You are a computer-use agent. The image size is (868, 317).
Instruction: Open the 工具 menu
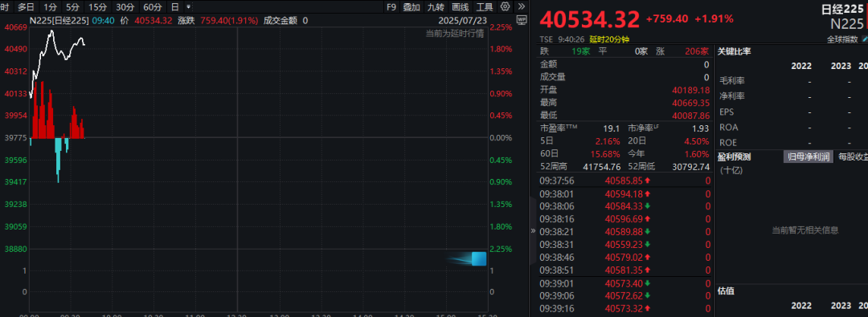(x=485, y=7)
